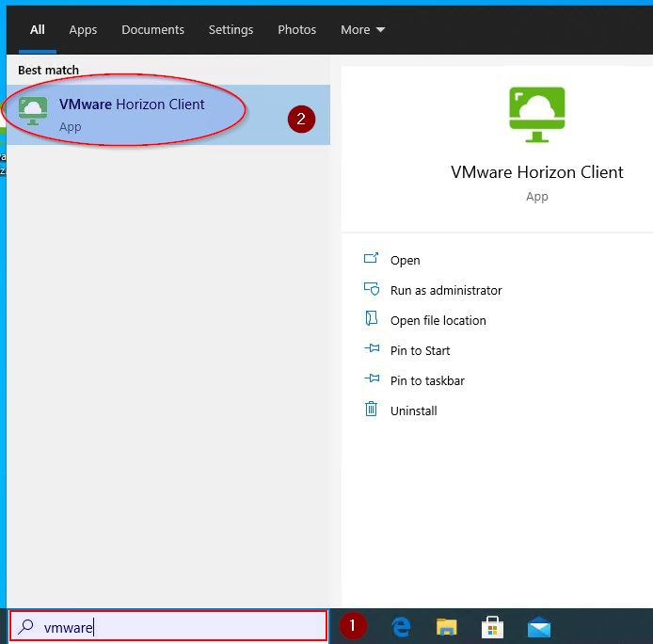Click the search box containing "vmware"

coord(179,627)
